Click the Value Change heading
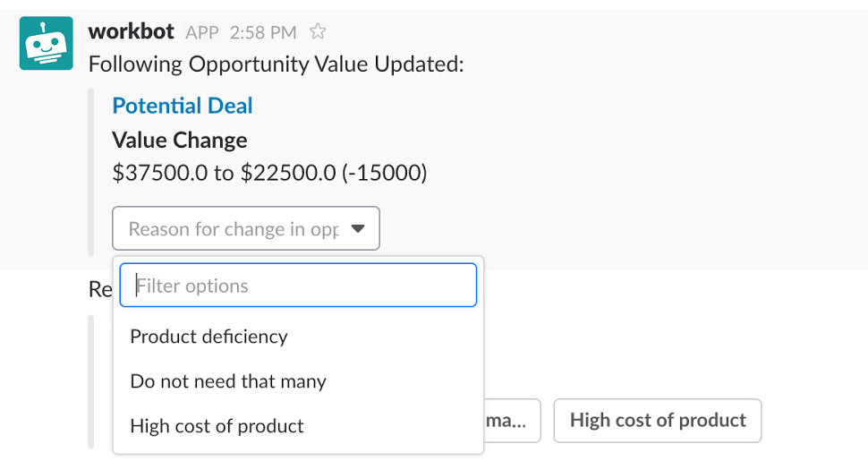 pyautogui.click(x=179, y=141)
